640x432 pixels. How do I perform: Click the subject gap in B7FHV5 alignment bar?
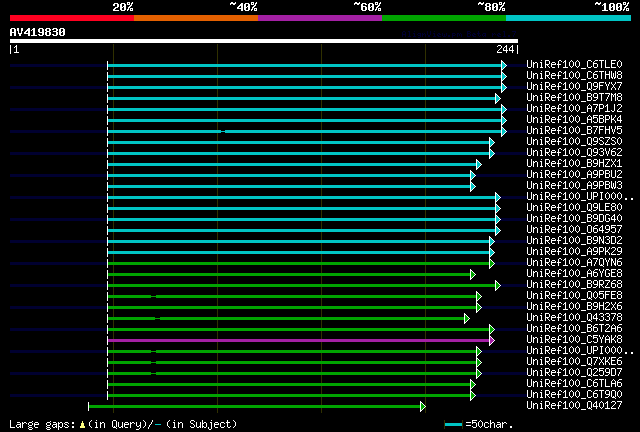click(x=223, y=131)
